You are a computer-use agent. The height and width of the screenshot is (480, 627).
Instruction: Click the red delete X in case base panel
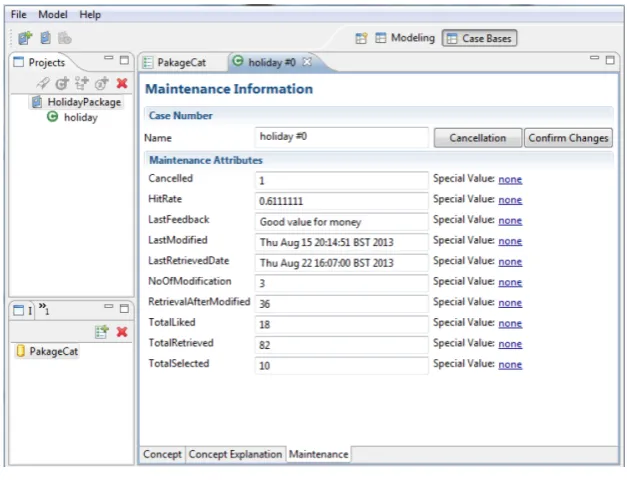click(x=122, y=332)
